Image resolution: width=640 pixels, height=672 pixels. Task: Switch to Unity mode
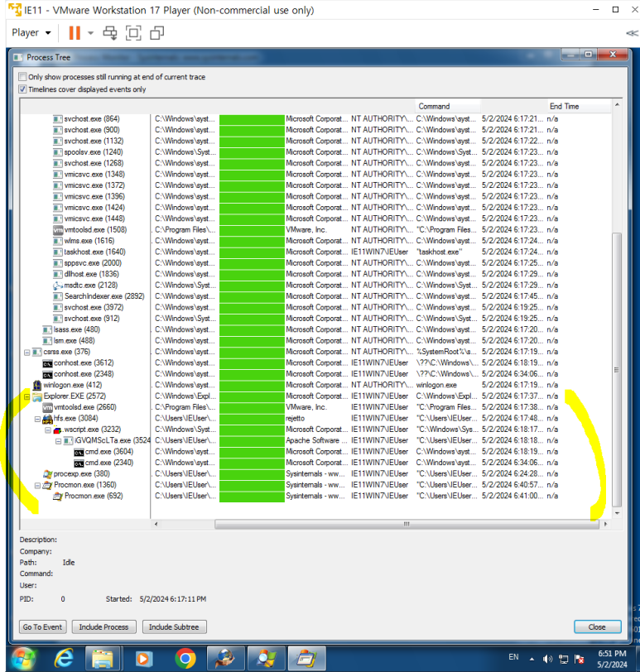pyautogui.click(x=156, y=33)
